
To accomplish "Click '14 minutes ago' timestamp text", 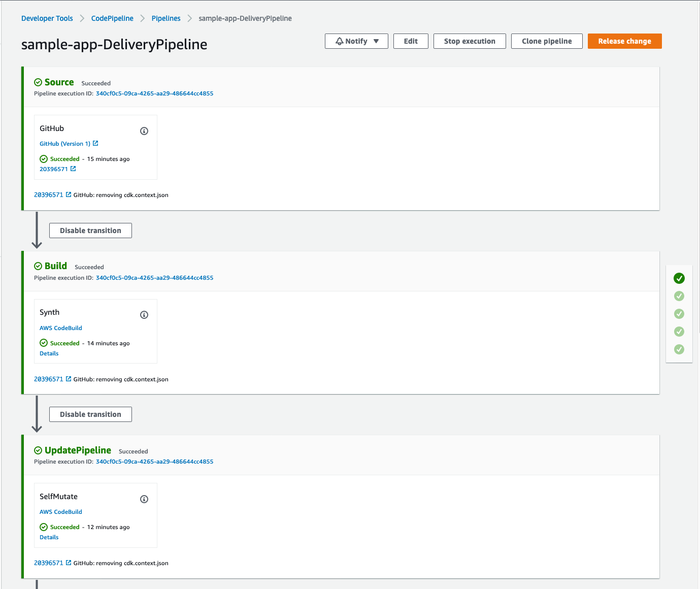I will pos(108,343).
